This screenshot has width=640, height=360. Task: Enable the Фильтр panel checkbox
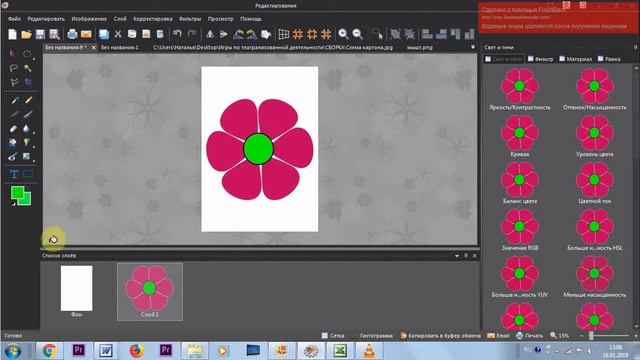(x=531, y=59)
